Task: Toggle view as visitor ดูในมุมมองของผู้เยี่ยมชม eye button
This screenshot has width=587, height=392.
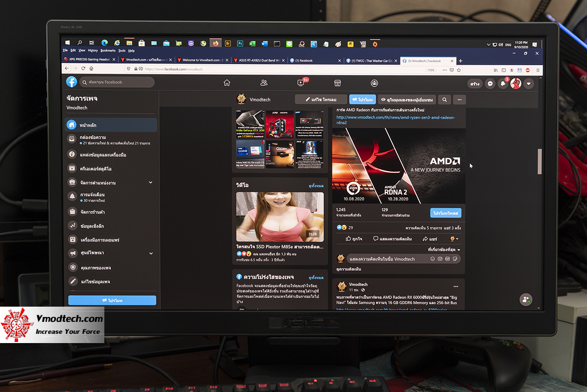Action: coord(407,99)
